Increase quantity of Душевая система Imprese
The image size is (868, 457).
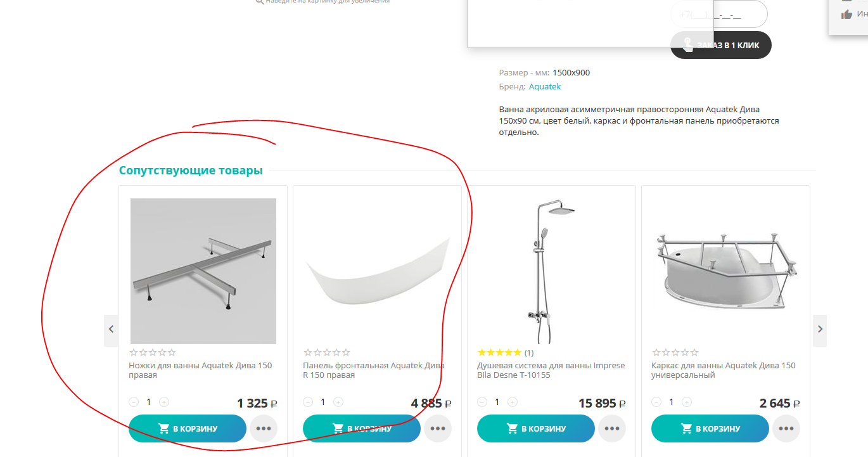[x=513, y=402]
